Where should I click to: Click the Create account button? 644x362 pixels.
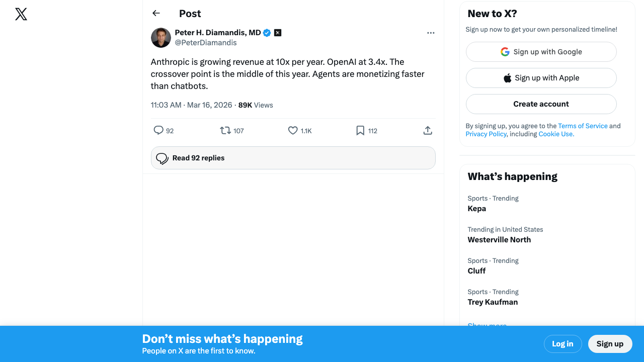coord(541,104)
